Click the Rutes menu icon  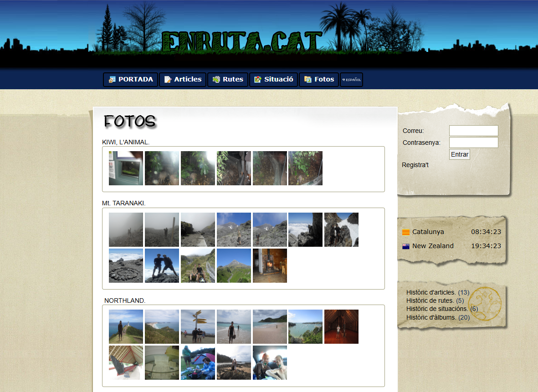pos(216,80)
